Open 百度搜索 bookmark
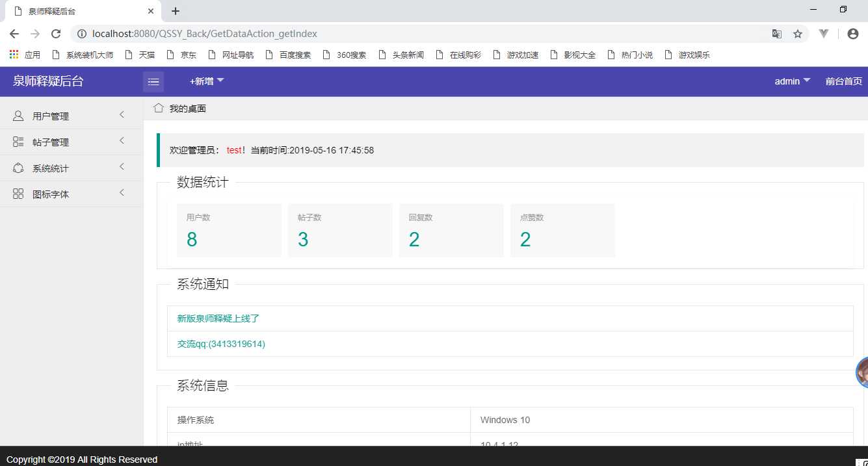The image size is (868, 466). (x=288, y=55)
